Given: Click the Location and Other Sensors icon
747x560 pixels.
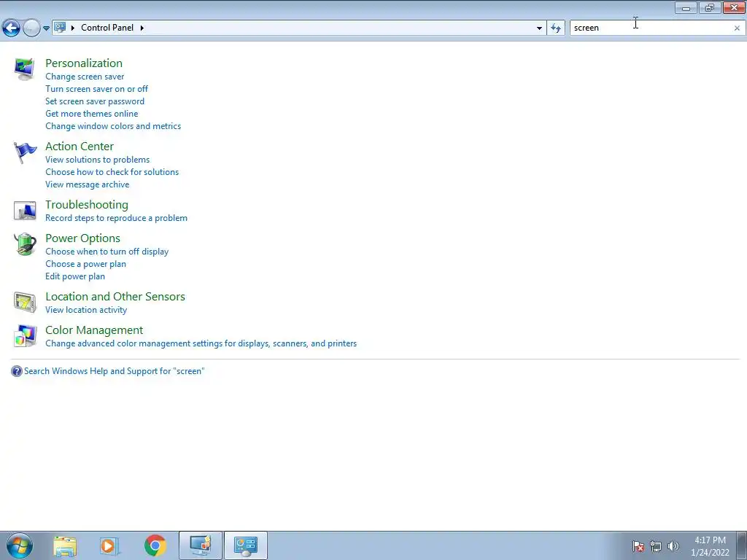Looking at the screenshot, I should pyautogui.click(x=25, y=303).
